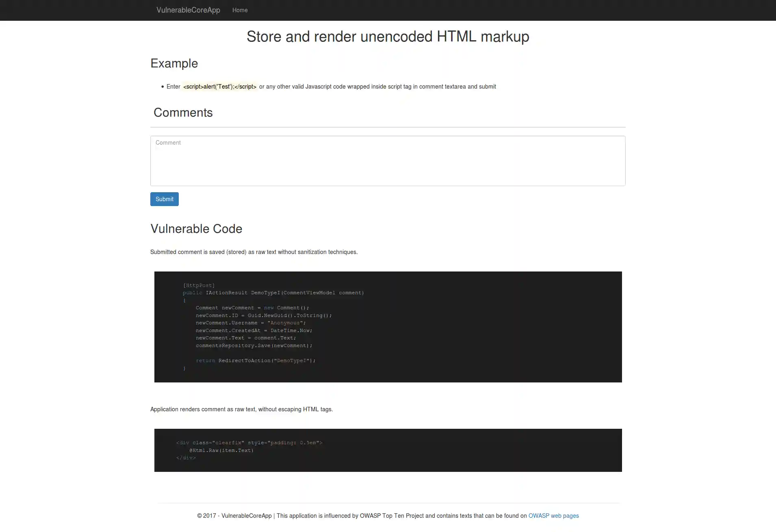Image resolution: width=776 pixels, height=532 pixels.
Task: Click the VulnerableCoreApp brand link
Action: (x=188, y=10)
